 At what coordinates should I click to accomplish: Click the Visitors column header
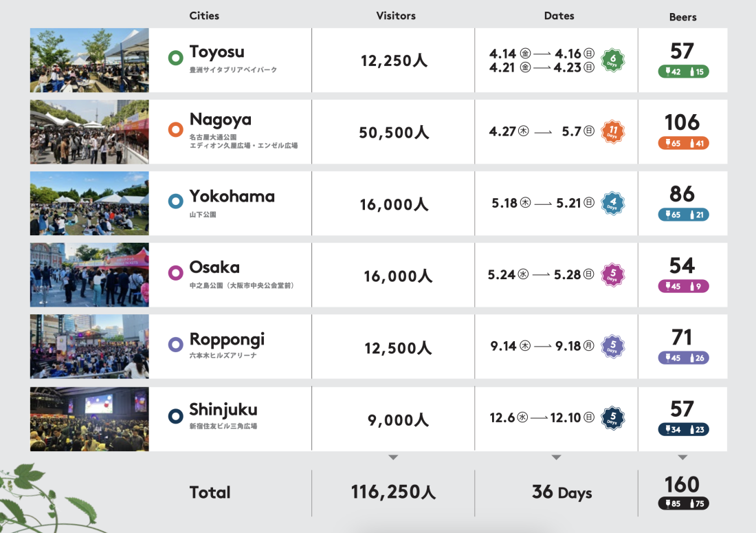(x=396, y=16)
